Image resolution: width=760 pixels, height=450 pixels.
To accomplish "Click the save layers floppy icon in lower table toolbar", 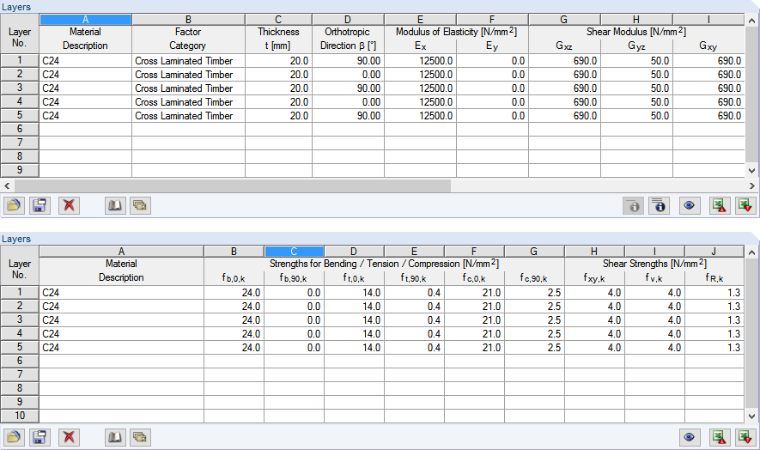I will click(40, 437).
